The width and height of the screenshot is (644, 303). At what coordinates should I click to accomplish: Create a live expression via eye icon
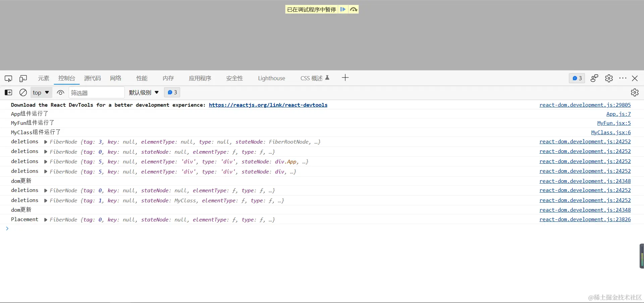tap(60, 92)
